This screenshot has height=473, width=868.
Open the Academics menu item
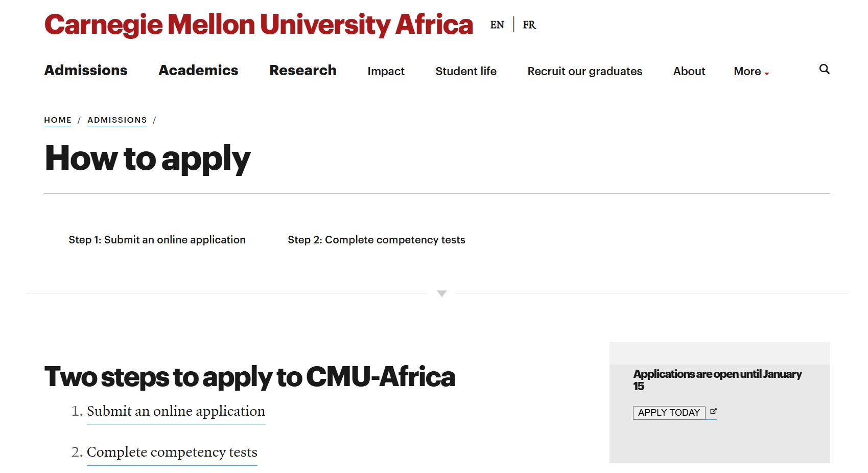(x=198, y=71)
